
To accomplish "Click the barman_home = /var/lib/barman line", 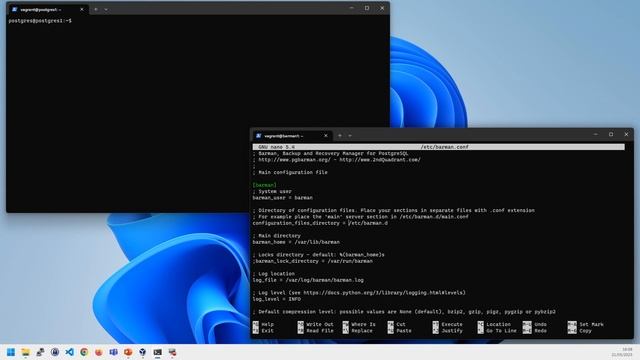I will 296,242.
